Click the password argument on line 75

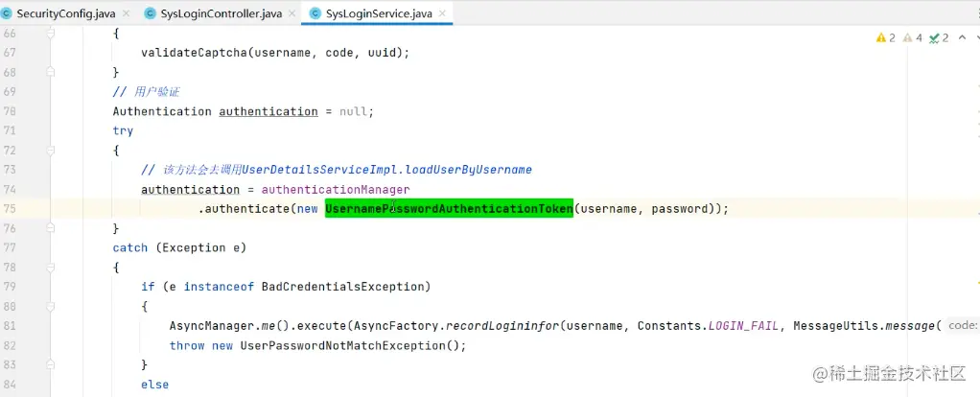click(679, 209)
